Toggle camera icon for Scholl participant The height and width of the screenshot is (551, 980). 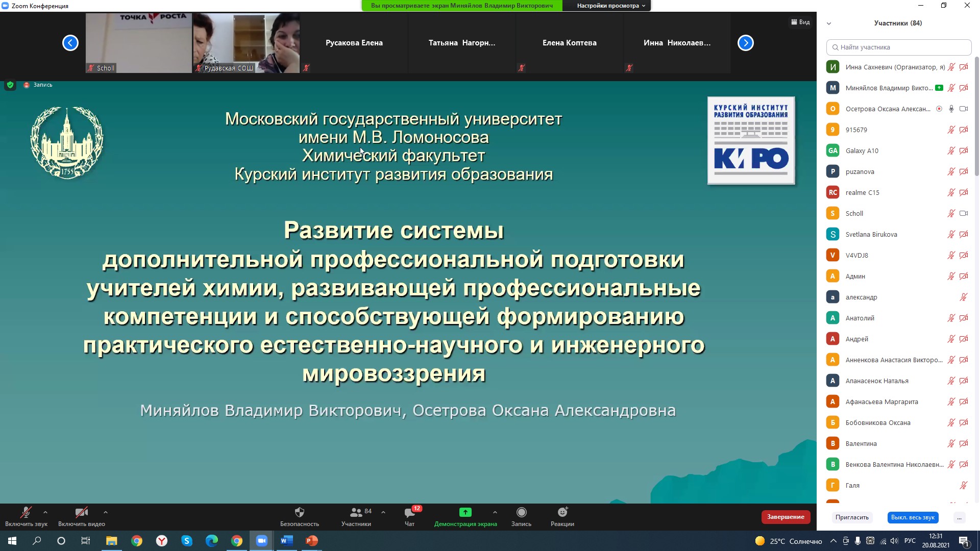(x=964, y=213)
